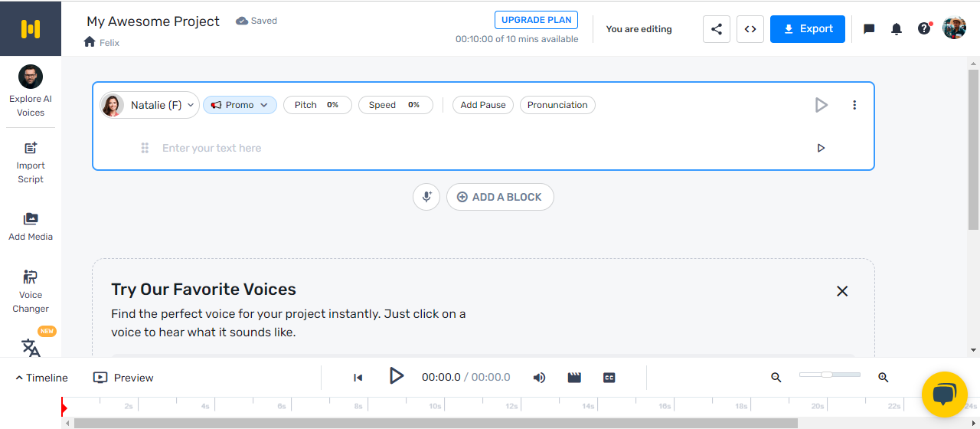Open the Natalie (F) voice dropdown
This screenshot has height=429, width=980.
pyautogui.click(x=150, y=105)
